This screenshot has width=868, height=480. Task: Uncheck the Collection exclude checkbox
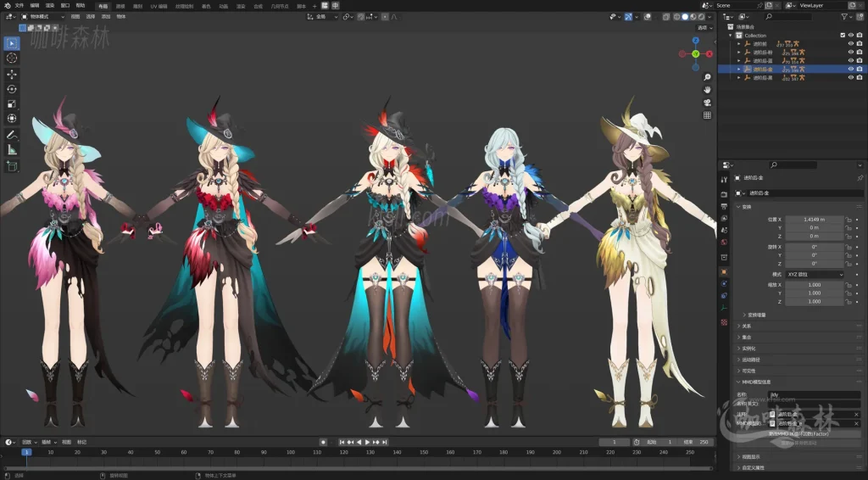pyautogui.click(x=843, y=36)
